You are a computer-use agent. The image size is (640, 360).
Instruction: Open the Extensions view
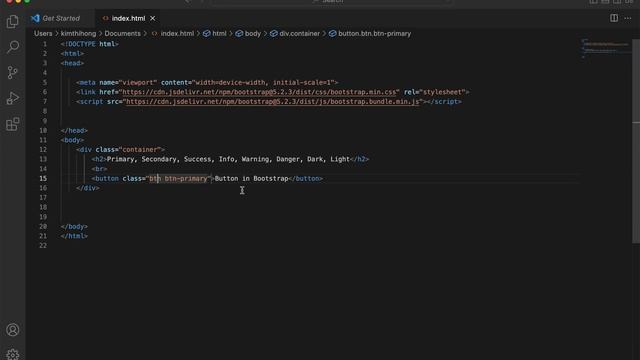(x=13, y=124)
